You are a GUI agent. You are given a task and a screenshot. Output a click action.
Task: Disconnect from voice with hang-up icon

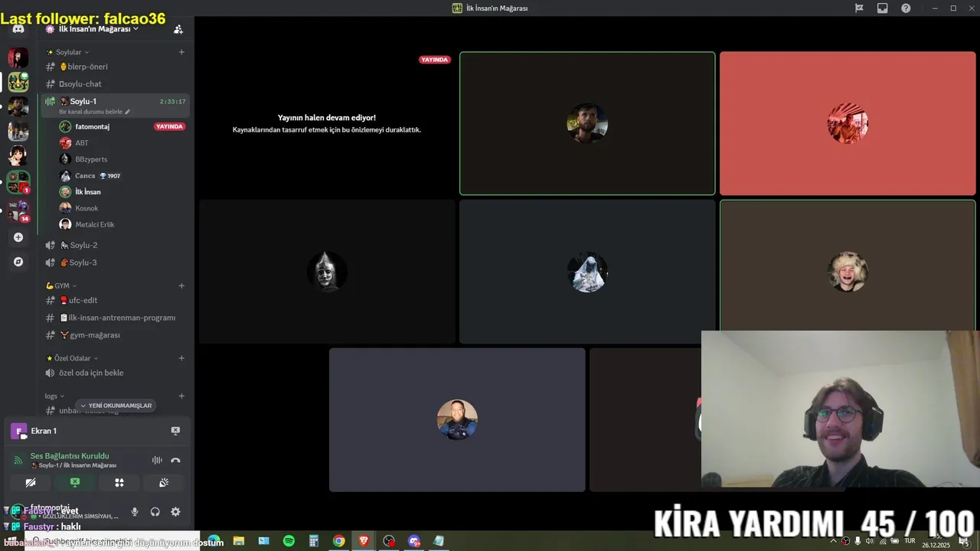tap(175, 460)
